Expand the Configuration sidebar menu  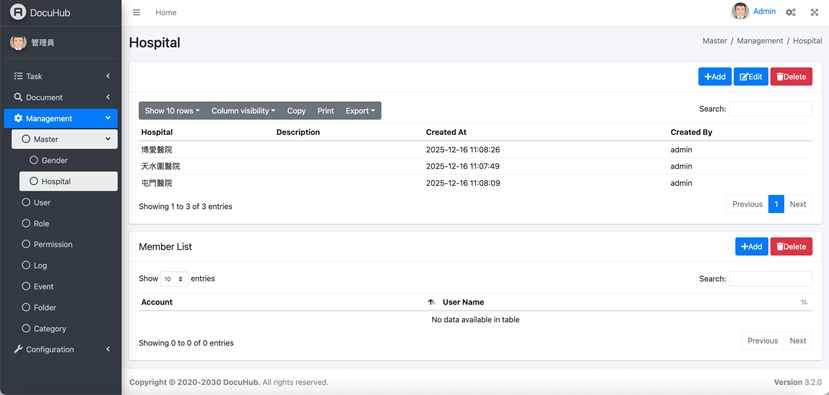pyautogui.click(x=61, y=350)
